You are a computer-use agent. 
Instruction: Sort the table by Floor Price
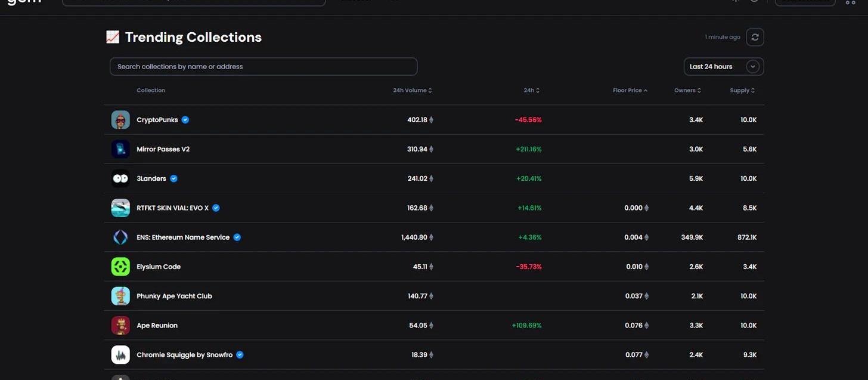[630, 91]
